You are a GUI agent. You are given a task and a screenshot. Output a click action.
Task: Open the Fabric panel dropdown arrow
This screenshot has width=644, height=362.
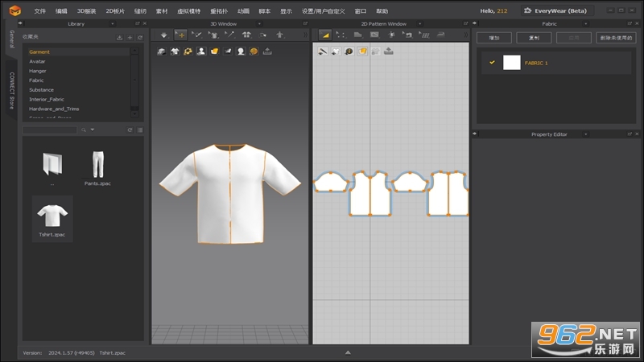586,24
